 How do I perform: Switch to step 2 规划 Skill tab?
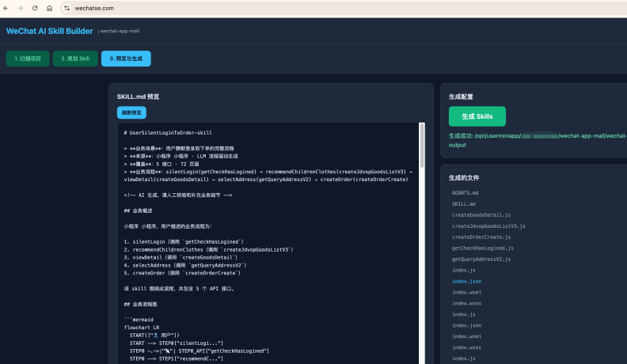(x=75, y=59)
